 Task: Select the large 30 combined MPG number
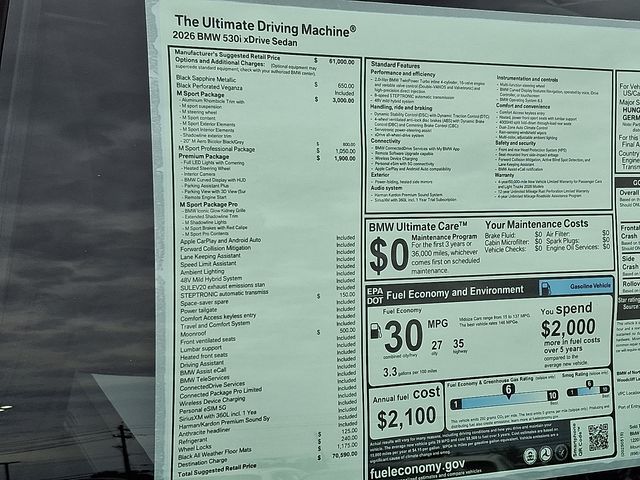coord(403,336)
